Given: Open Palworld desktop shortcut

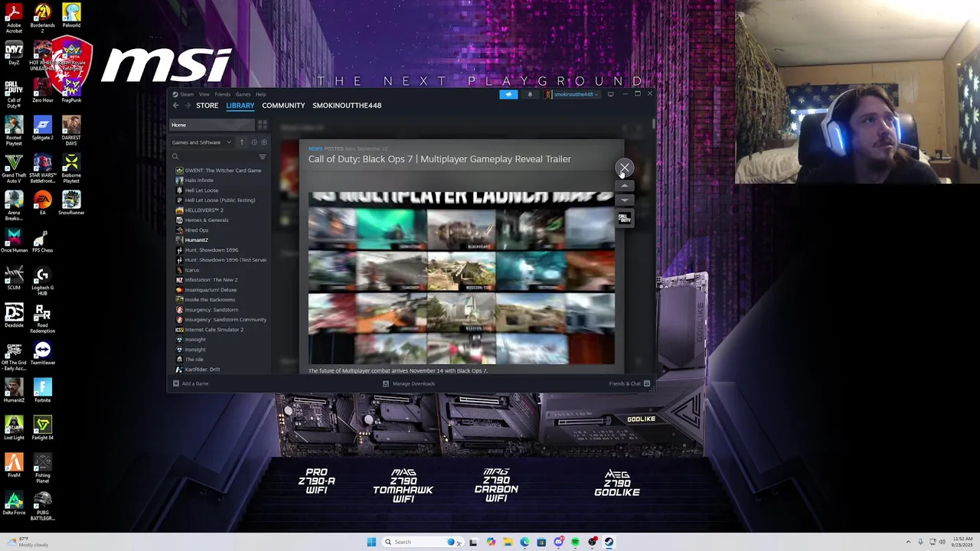Looking at the screenshot, I should pyautogui.click(x=71, y=16).
